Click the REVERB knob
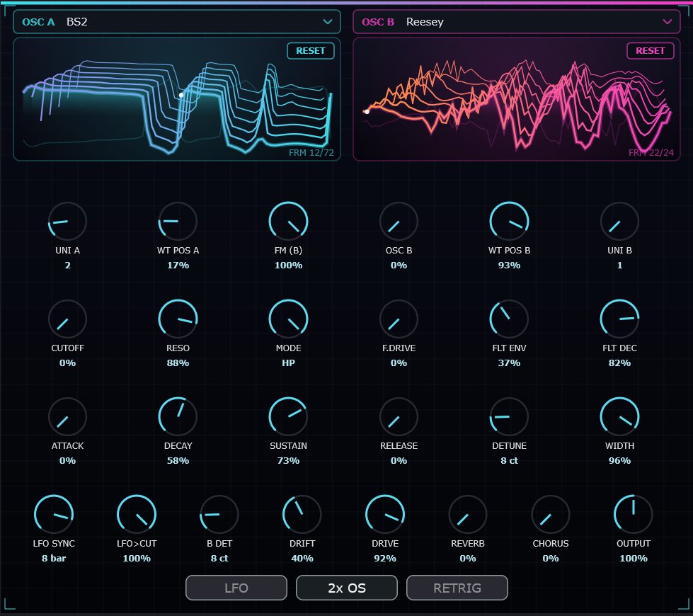Image resolution: width=693 pixels, height=616 pixels. pyautogui.click(x=468, y=515)
